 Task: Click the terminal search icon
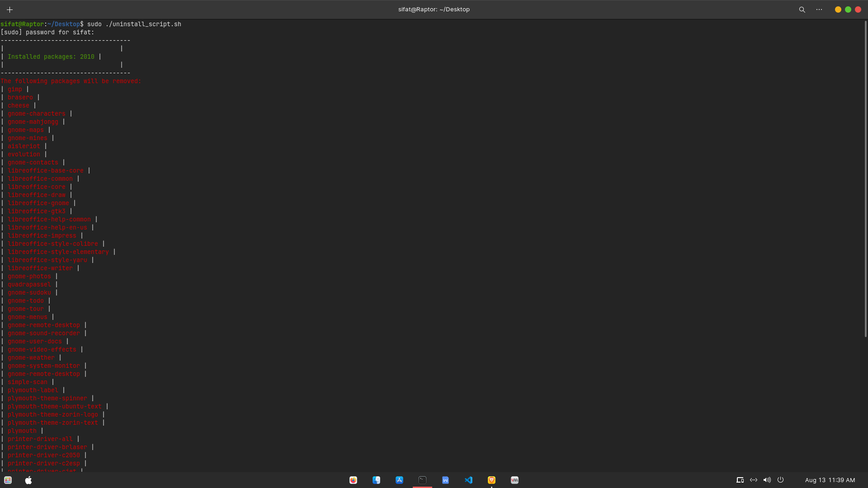pyautogui.click(x=802, y=9)
